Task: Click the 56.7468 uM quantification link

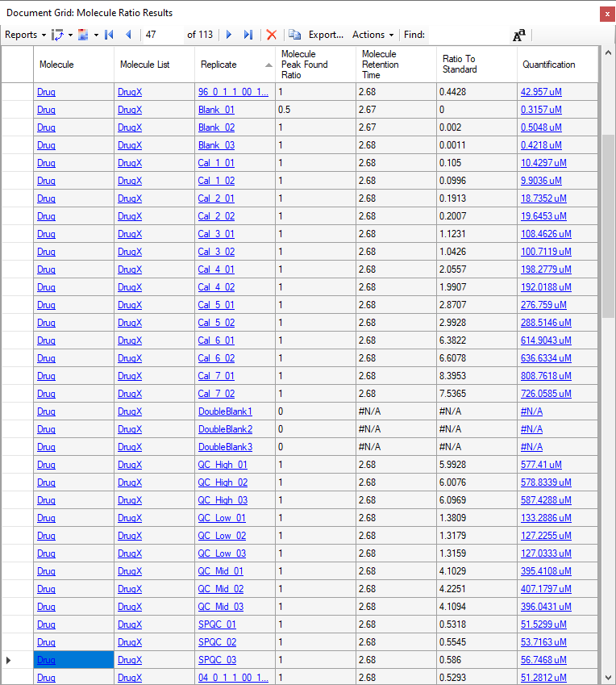Action: [x=543, y=660]
